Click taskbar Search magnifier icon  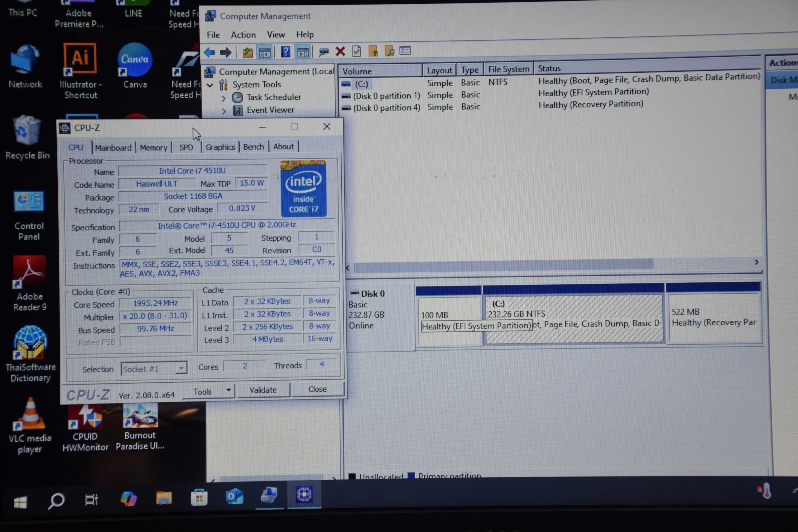56,501
